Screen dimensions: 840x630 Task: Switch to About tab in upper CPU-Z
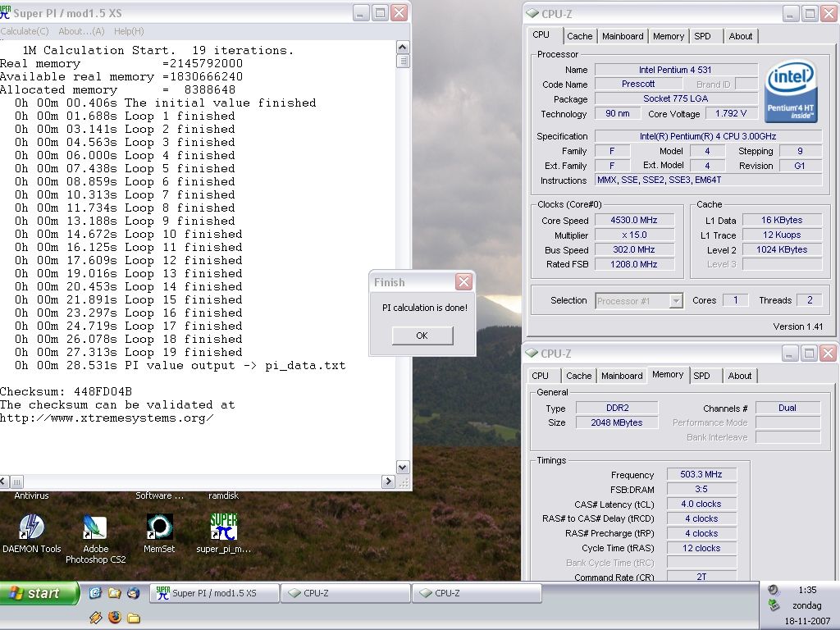[x=741, y=36]
